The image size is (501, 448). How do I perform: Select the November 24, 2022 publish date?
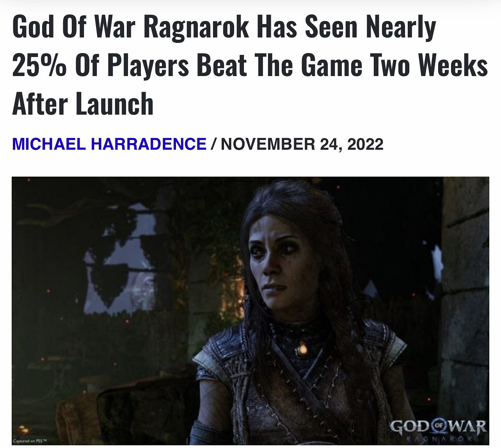pyautogui.click(x=302, y=144)
